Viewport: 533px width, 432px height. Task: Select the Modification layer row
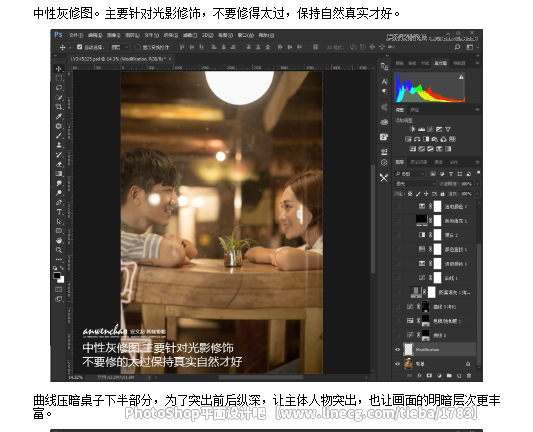click(439, 349)
